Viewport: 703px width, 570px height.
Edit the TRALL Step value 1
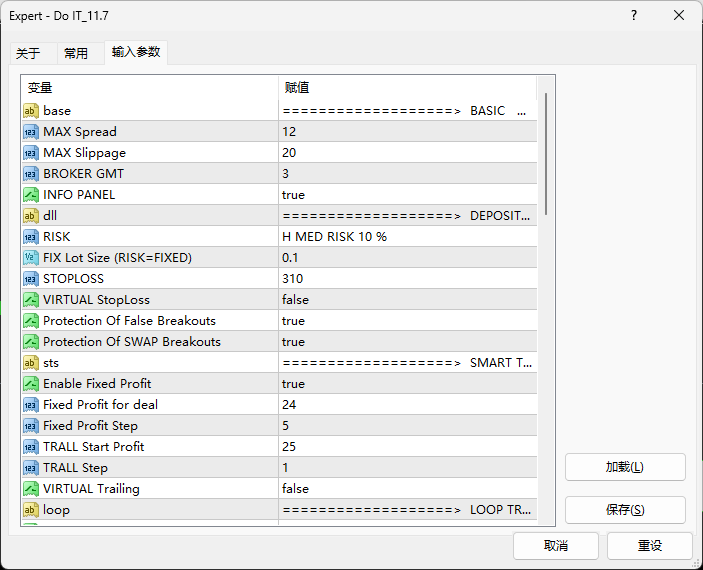click(x=408, y=468)
